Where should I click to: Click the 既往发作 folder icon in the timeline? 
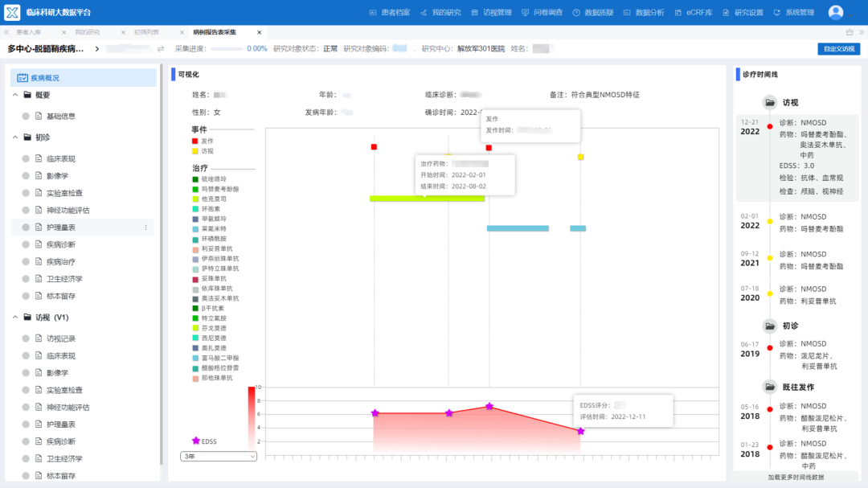[770, 387]
